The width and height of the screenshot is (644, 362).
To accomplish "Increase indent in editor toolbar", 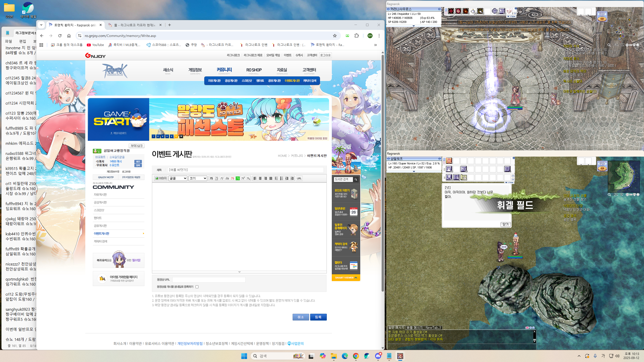I will coord(292,178).
